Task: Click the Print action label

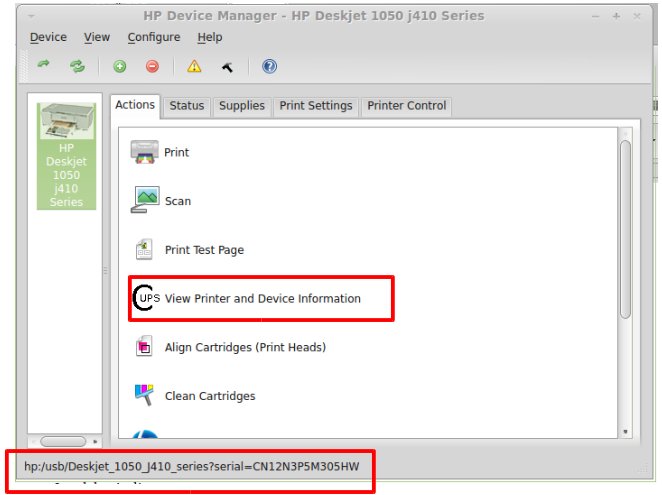Action: click(176, 152)
